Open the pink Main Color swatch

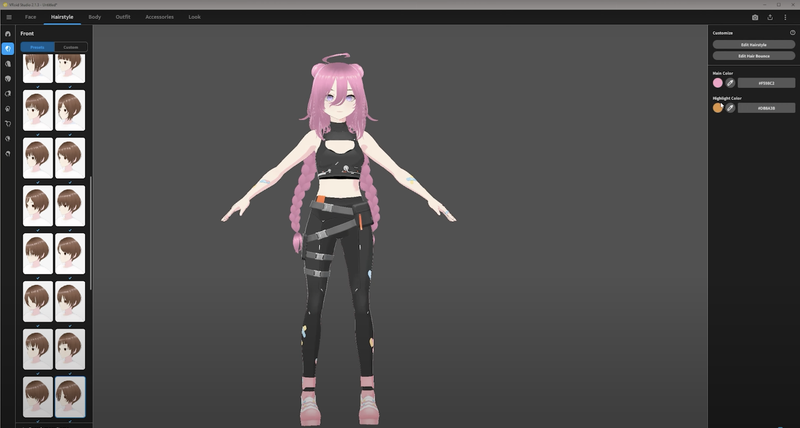click(718, 83)
